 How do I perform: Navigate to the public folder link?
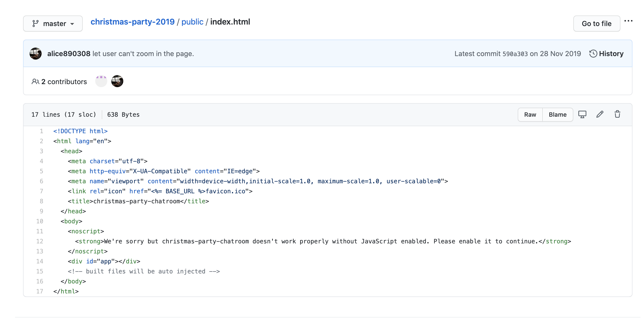[x=192, y=22]
